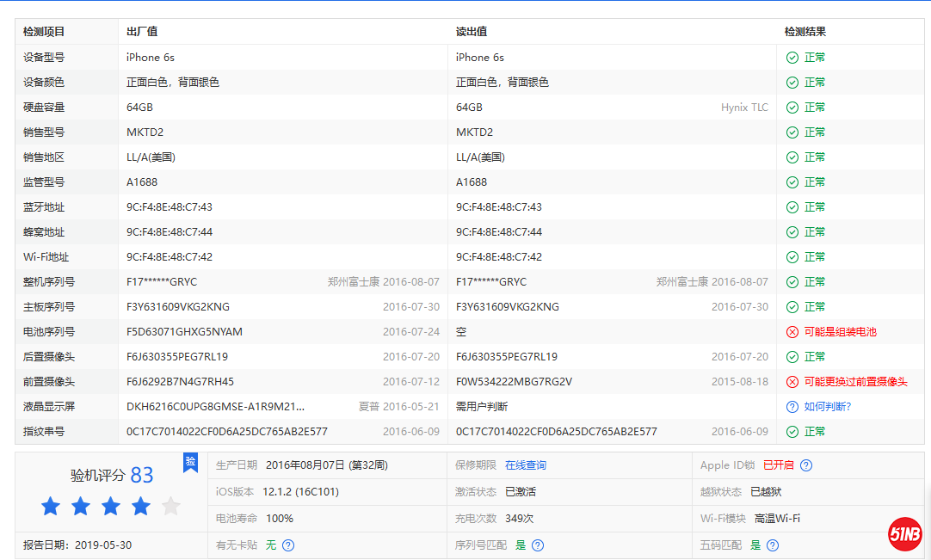Click the blue 验 badge icon
This screenshot has height=560, width=931.
coord(190,462)
